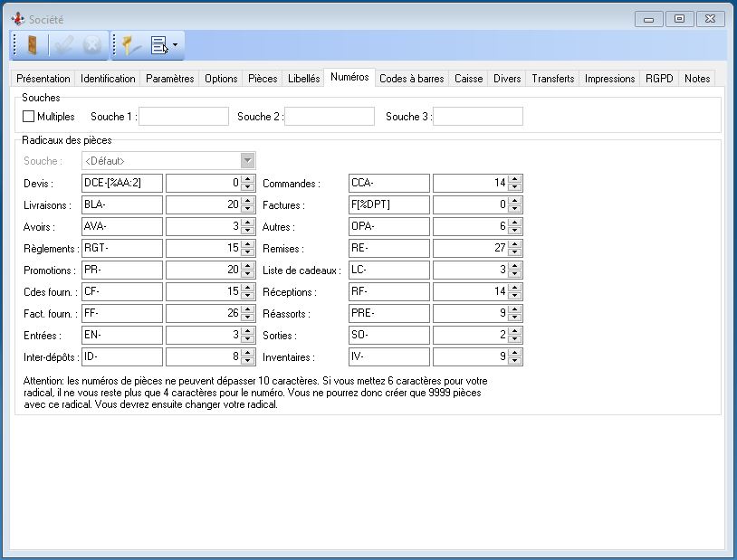Click the Souche 1 text field

point(184,116)
